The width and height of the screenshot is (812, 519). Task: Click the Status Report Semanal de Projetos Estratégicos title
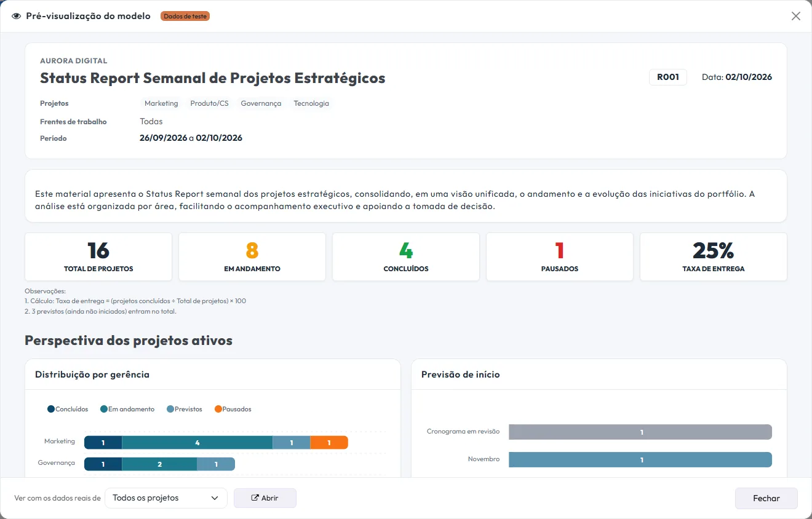point(213,78)
